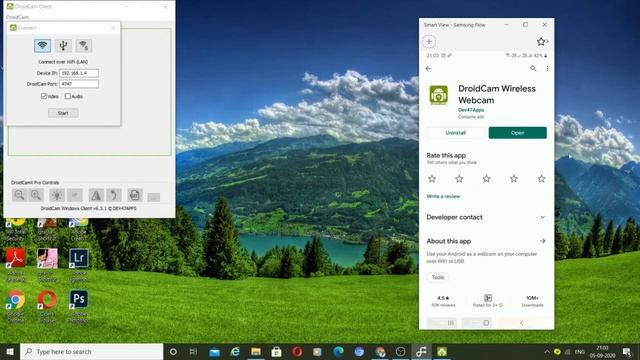Viewport: 640px width, 360px height.
Task: Click the ENG language indicator
Action: [580, 351]
